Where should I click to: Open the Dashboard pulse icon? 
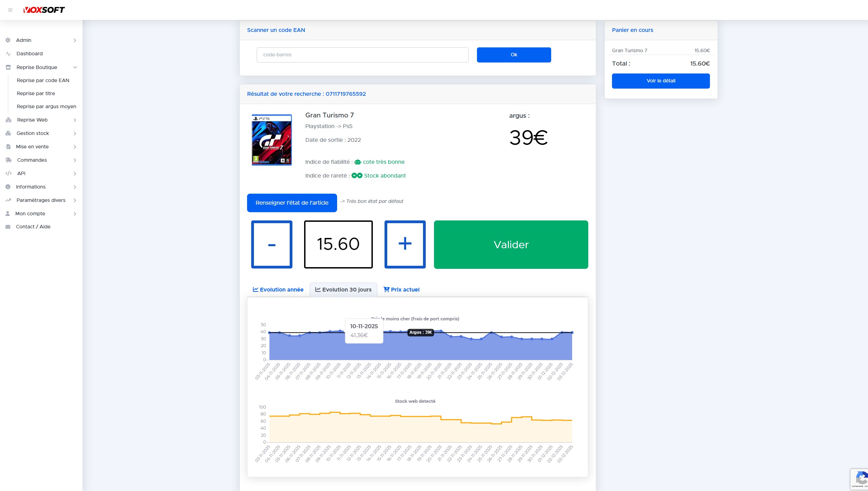8,54
